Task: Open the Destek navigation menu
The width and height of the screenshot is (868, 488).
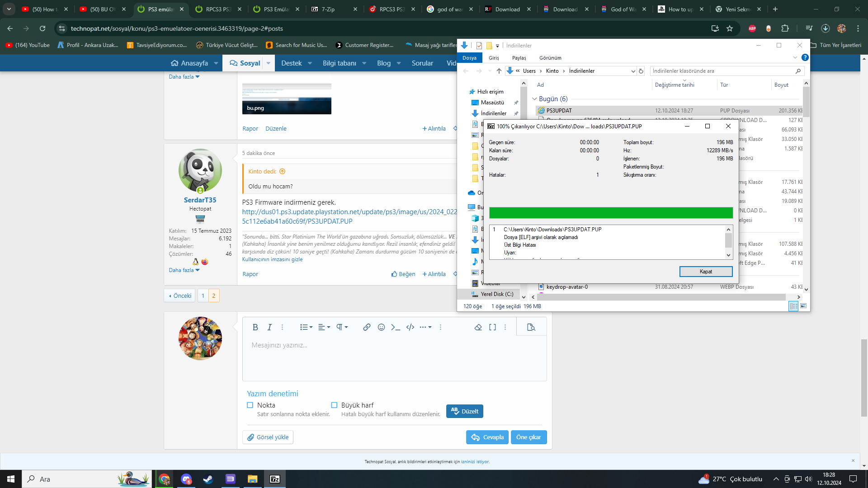Action: (292, 63)
